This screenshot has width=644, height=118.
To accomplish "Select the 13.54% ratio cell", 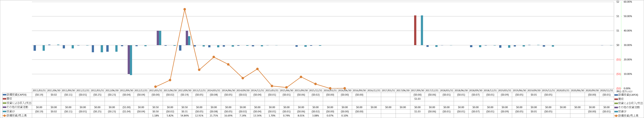I will point(257,116).
